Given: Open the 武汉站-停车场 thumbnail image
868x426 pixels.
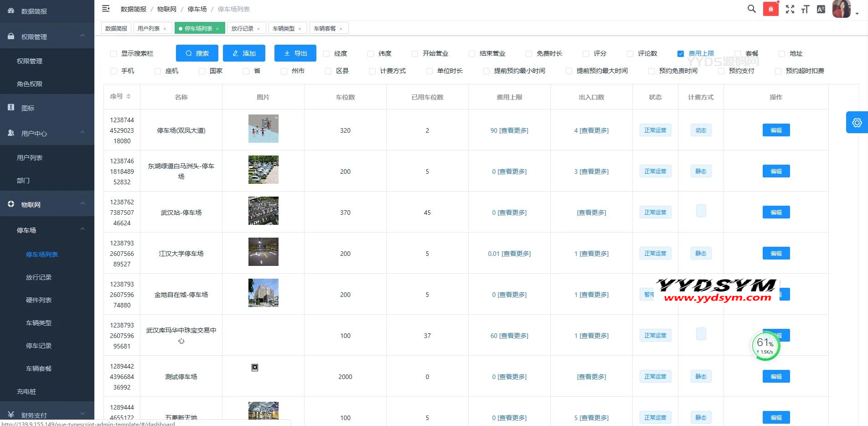Looking at the screenshot, I should tap(263, 211).
